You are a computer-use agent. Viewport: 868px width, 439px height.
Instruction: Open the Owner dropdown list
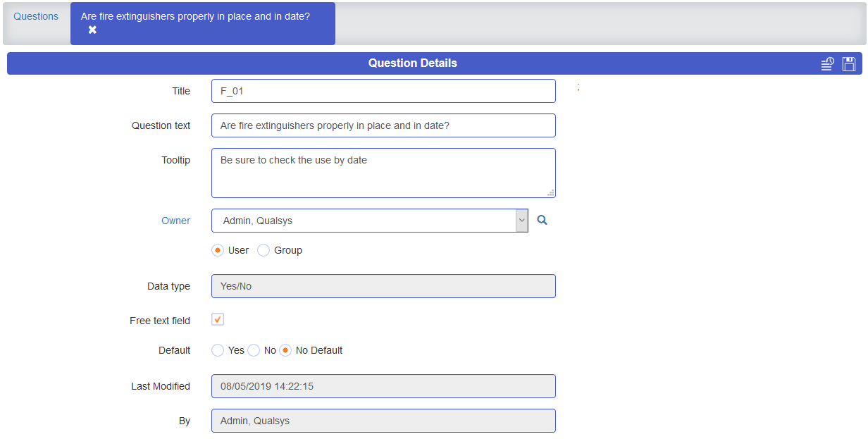point(521,221)
